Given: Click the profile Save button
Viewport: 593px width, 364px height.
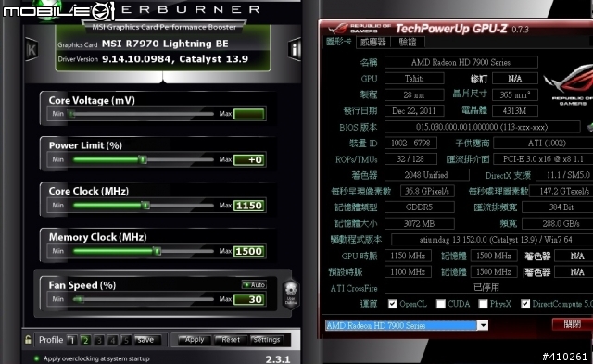Looking at the screenshot, I should coord(146,340).
